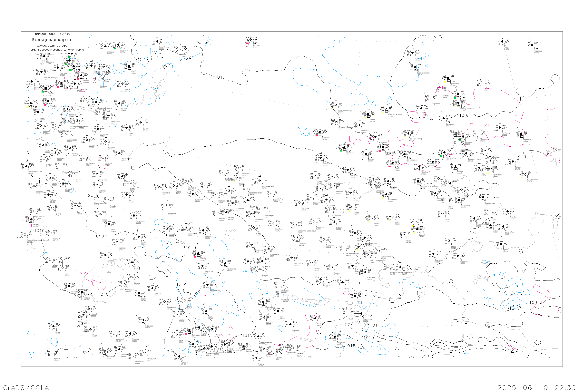588x392 pixels.
Task: Click the Большая Мурта station circle symbol
Action: pos(466,153)
